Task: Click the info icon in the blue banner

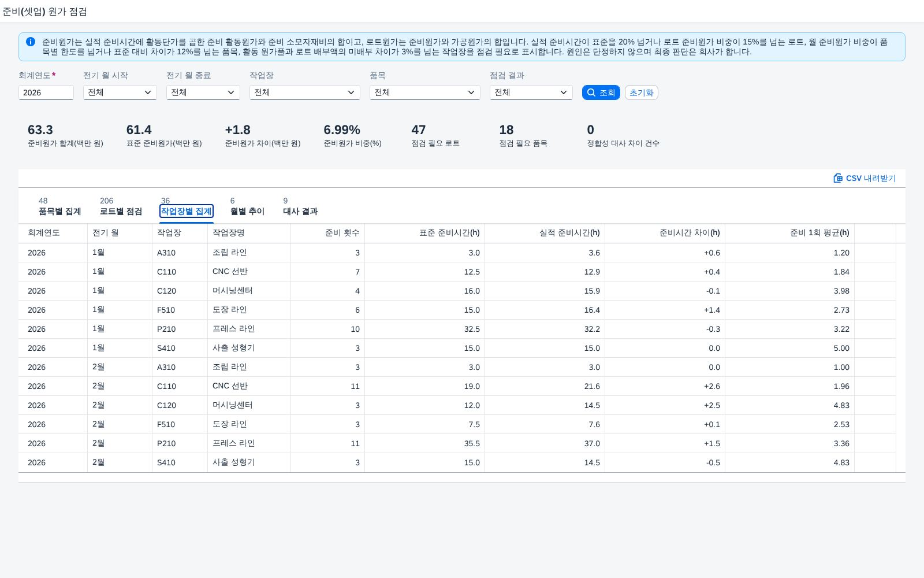Action: 31,42
